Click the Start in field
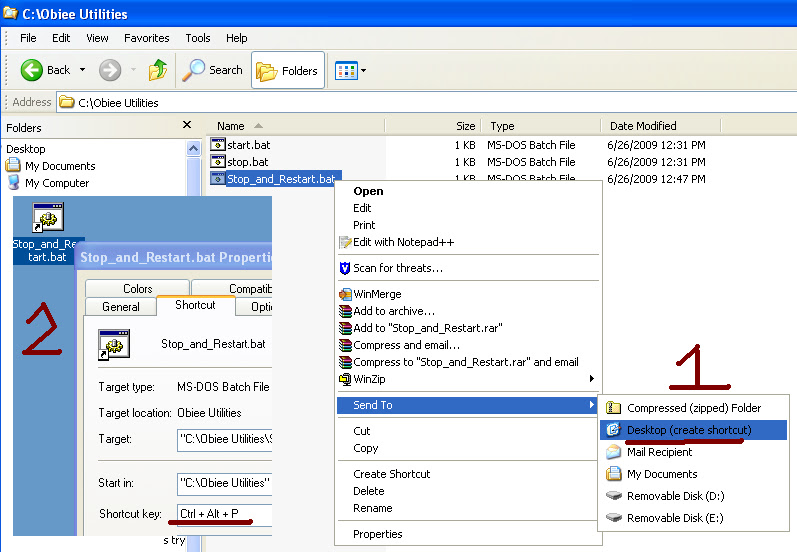 [225, 483]
